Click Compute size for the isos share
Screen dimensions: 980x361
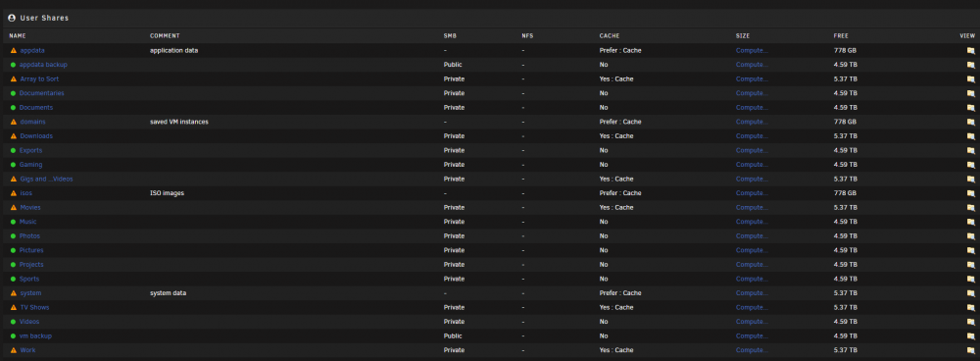(752, 193)
